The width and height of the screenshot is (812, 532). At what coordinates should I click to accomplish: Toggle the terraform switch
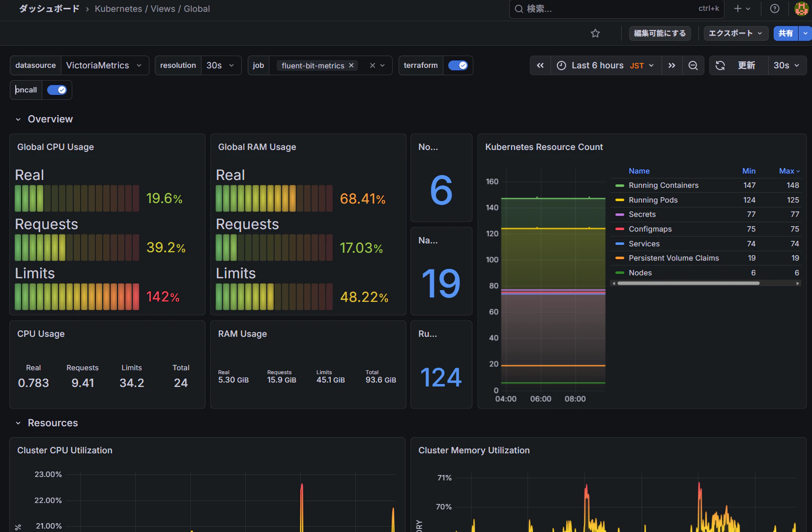[458, 65]
